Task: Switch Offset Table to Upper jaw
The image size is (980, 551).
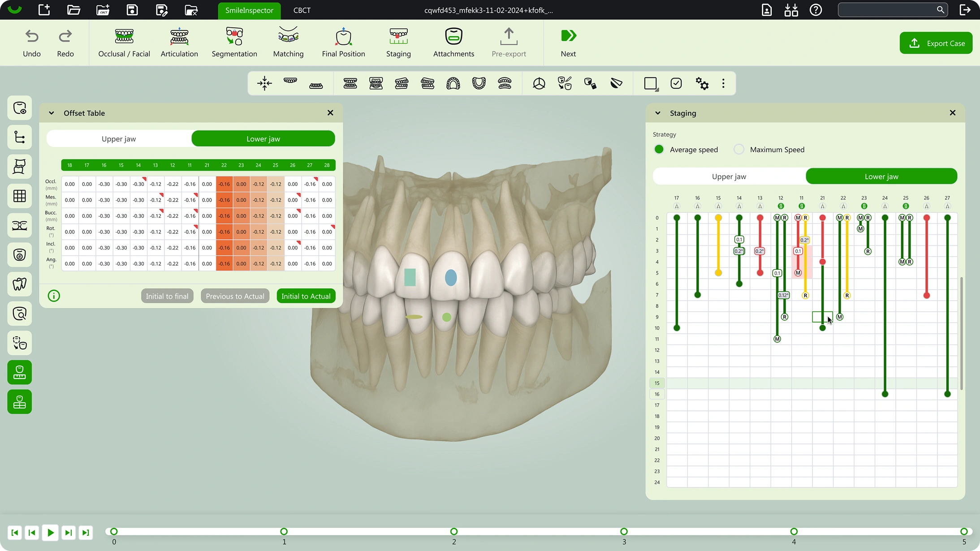Action: tap(119, 139)
